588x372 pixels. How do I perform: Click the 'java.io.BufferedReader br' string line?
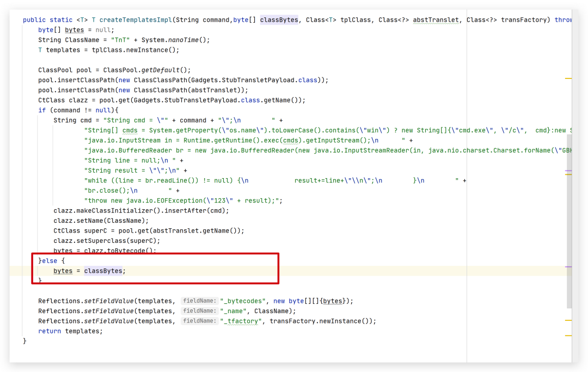pyautogui.click(x=328, y=151)
